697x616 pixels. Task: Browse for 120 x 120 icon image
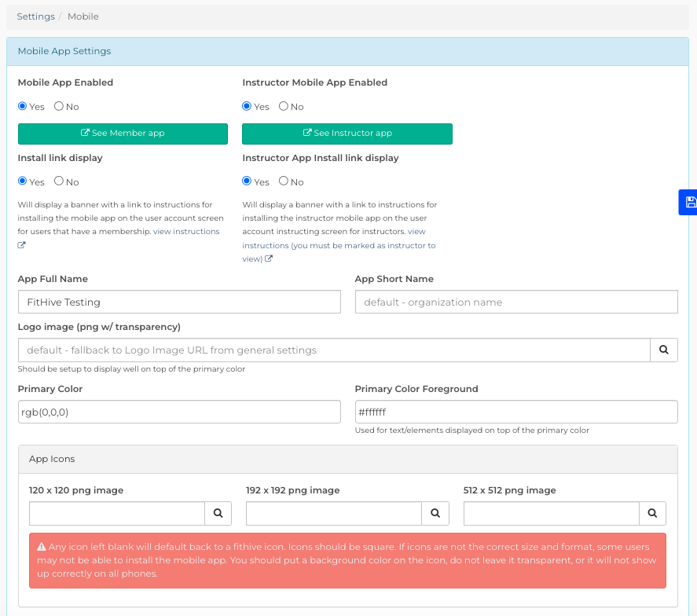[x=218, y=513]
